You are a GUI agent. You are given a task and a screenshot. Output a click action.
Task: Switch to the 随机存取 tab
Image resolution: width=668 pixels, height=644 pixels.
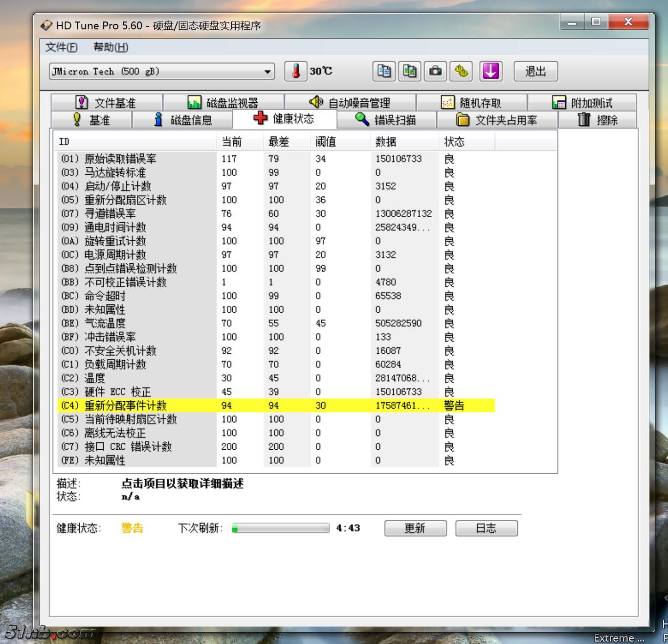point(472,103)
